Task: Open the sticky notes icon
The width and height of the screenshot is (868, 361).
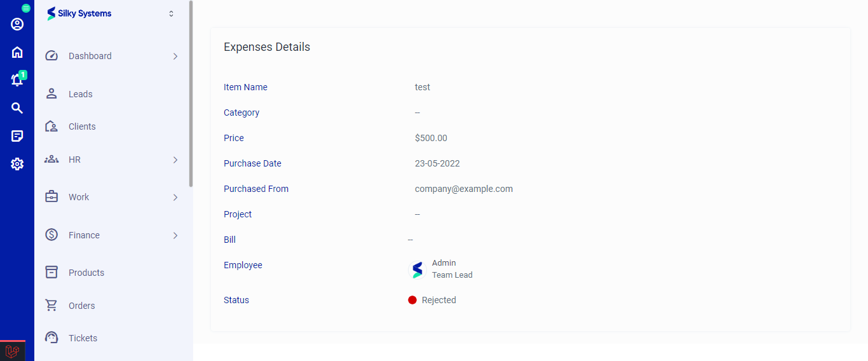Action: pos(17,136)
